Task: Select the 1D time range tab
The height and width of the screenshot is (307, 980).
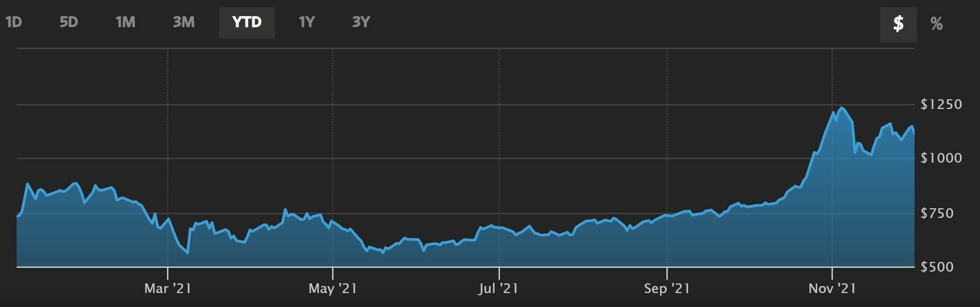Action: point(13,23)
